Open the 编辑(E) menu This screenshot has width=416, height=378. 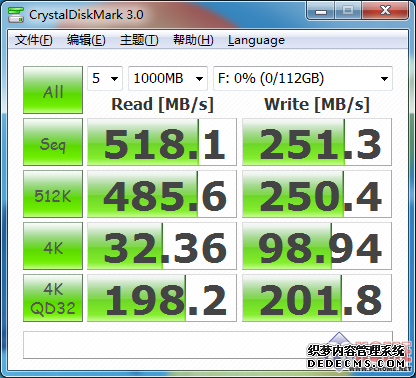tap(86, 40)
